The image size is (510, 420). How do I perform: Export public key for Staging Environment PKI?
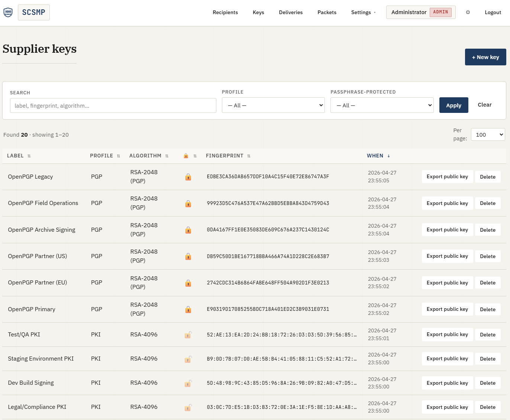(x=447, y=359)
